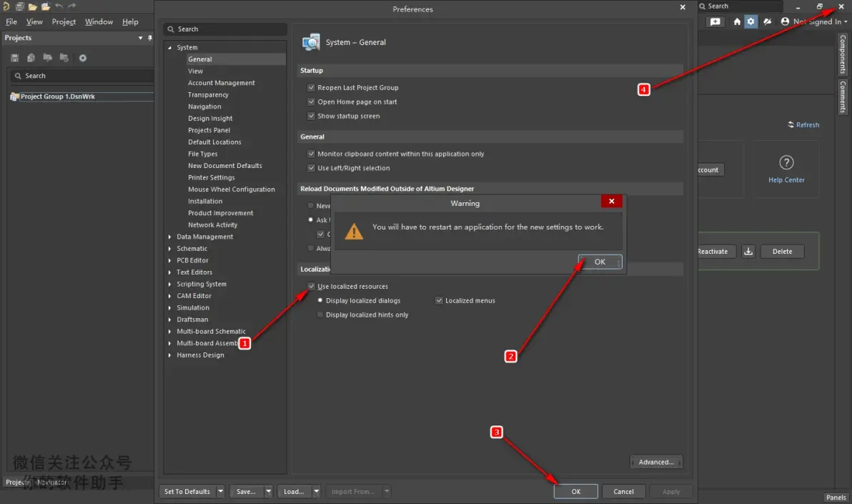Click the Open Project folder icon

click(x=46, y=6)
